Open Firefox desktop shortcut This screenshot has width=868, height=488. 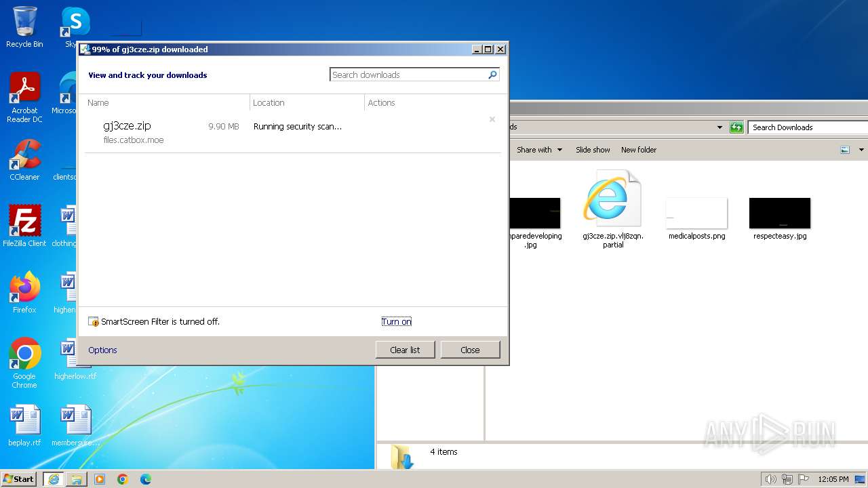[24, 293]
